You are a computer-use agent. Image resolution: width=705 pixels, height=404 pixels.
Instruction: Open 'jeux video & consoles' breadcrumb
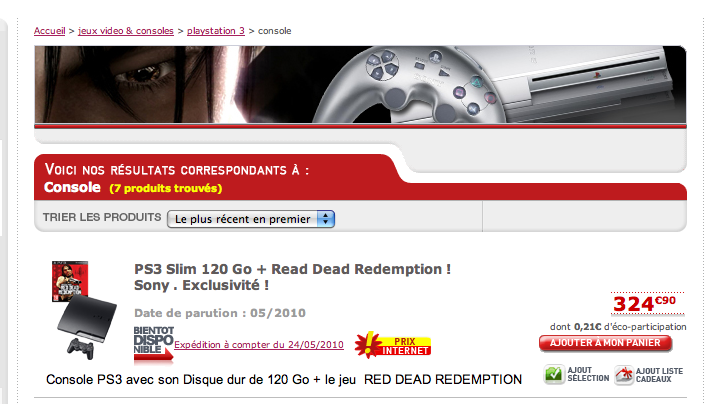click(x=126, y=31)
